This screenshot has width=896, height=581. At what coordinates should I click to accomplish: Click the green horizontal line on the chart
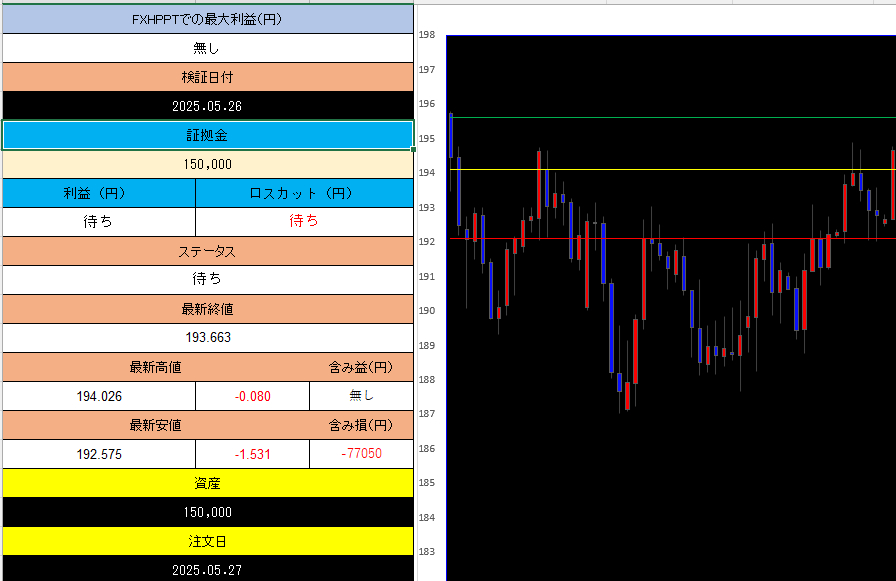[673, 118]
